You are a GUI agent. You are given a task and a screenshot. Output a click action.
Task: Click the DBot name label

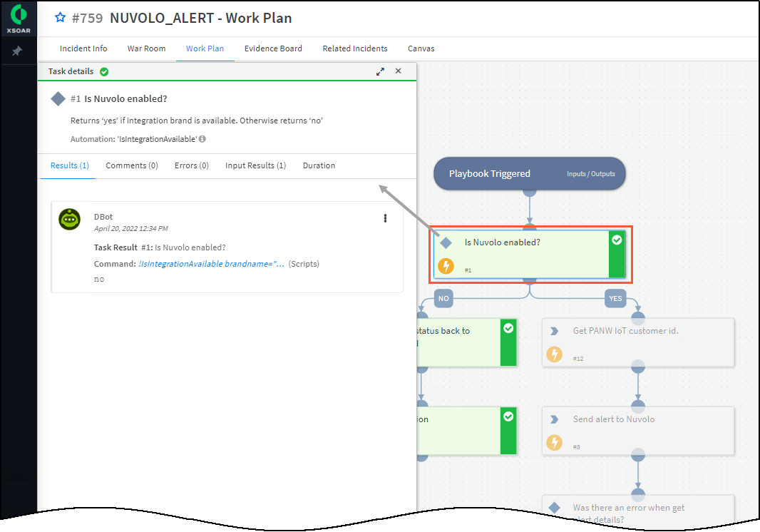[x=103, y=217]
